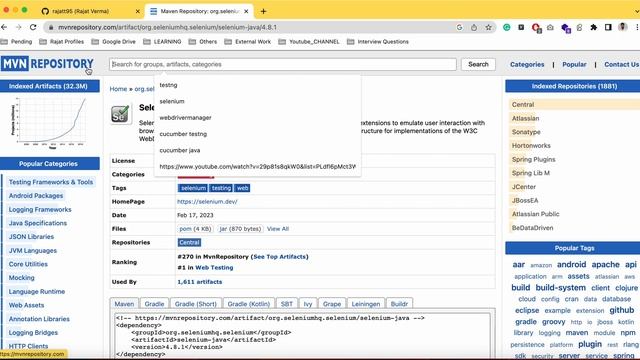Switch to the Ivy tab
Image resolution: width=640 pixels, height=360 pixels.
[308, 304]
